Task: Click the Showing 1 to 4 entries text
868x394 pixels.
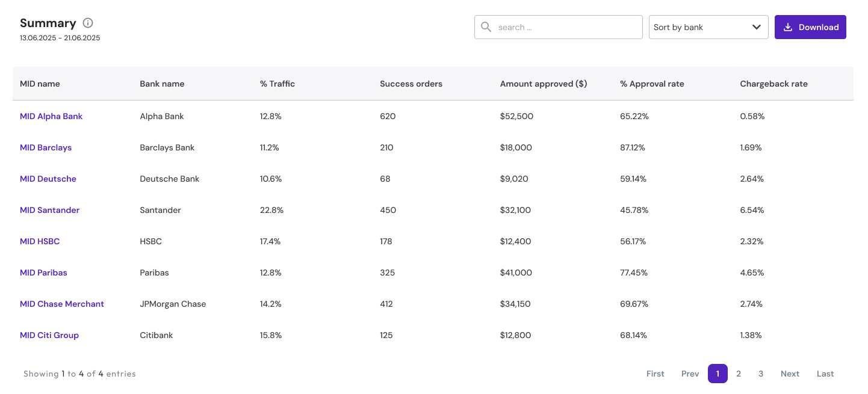Action: point(79,374)
